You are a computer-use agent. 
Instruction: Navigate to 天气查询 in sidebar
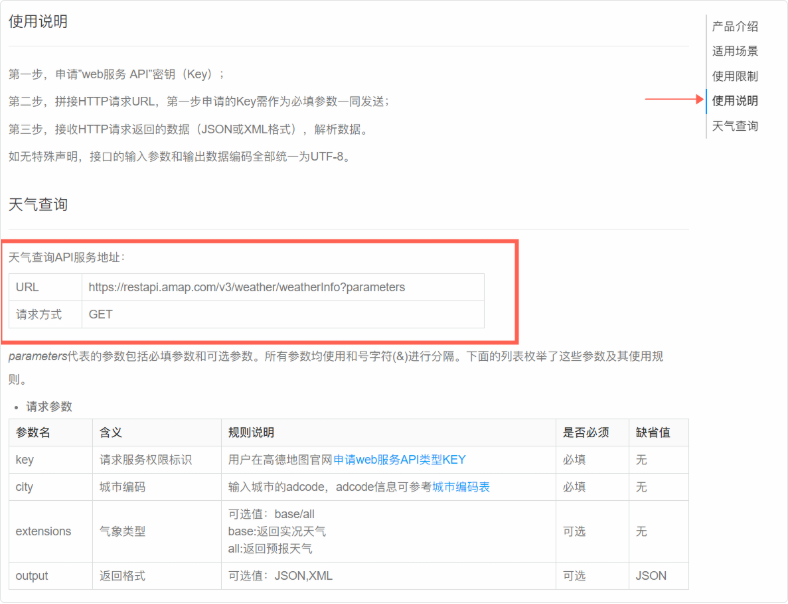pyautogui.click(x=735, y=126)
